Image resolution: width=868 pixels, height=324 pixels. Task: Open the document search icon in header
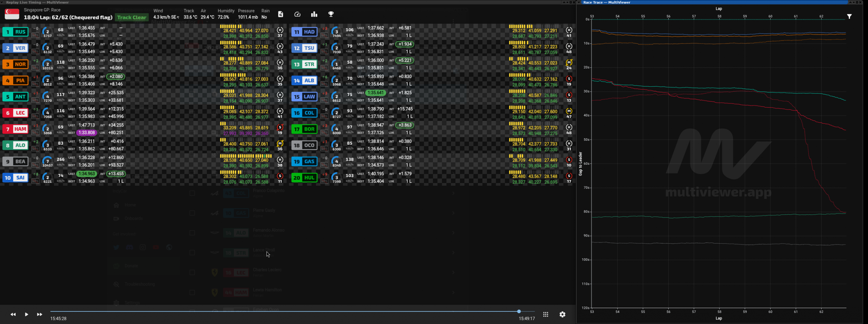tap(280, 14)
